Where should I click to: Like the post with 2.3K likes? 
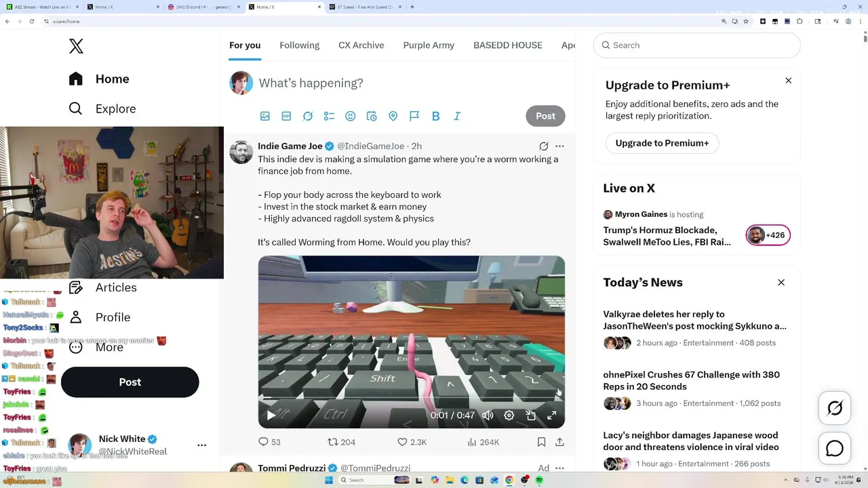(x=412, y=442)
